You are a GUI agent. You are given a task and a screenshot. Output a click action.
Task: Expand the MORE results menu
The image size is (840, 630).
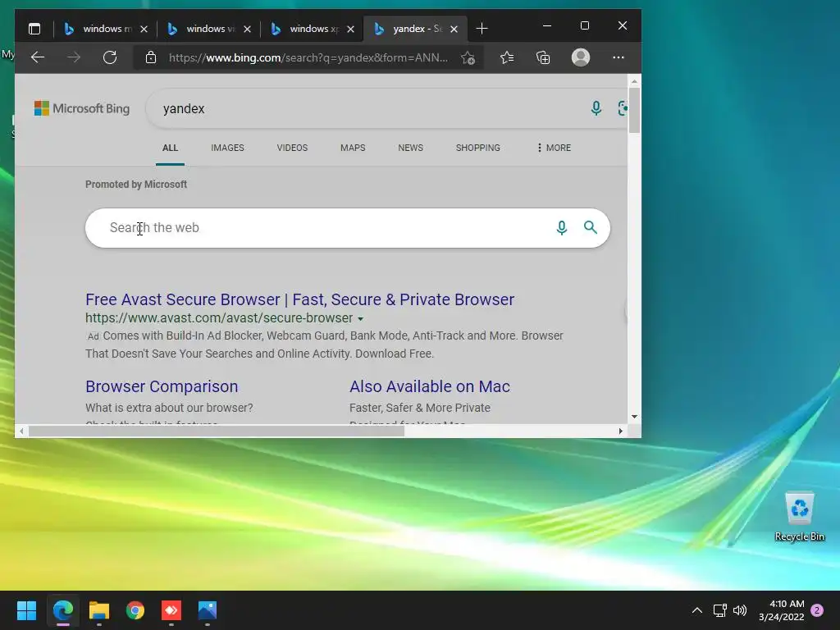pos(554,148)
